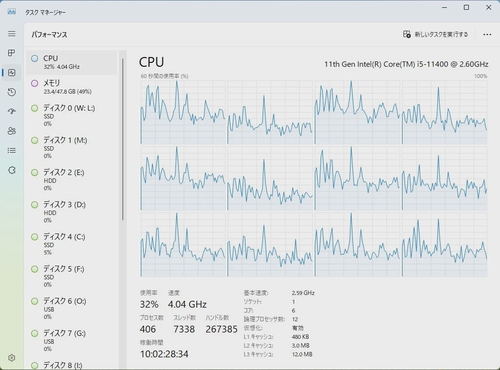The width and height of the screenshot is (500, 370).
Task: Select ディスク 0 (W: L:) SSD item
Action: (72, 115)
